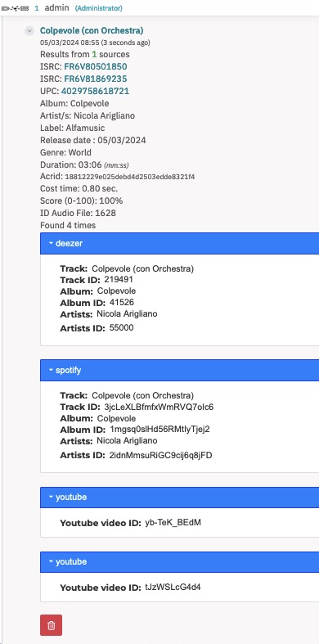Select the Spotify Track ID value
Viewport: 319px width, 644px height.
(159, 407)
